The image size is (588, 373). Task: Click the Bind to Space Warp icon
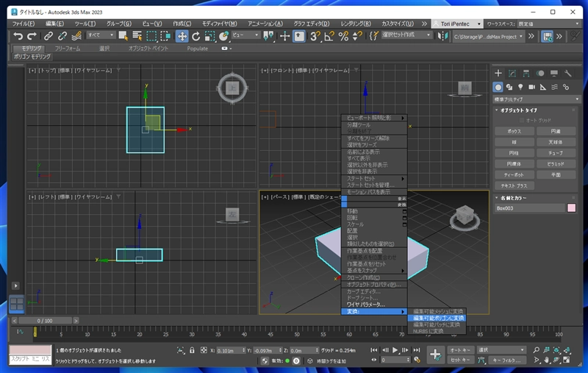point(76,36)
